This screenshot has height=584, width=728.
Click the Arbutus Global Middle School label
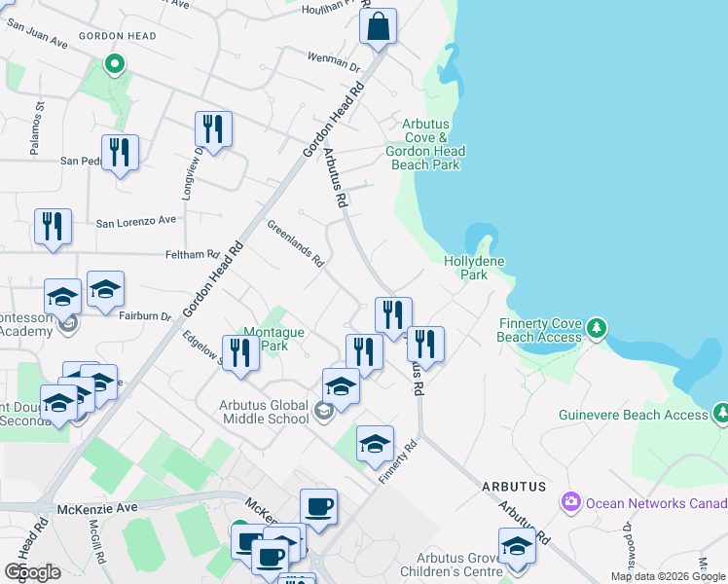tap(264, 412)
